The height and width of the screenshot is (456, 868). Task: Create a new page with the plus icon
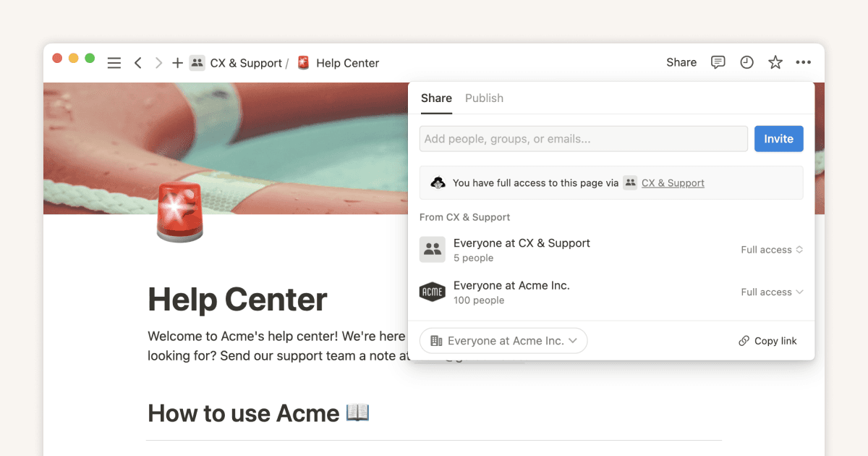point(177,62)
